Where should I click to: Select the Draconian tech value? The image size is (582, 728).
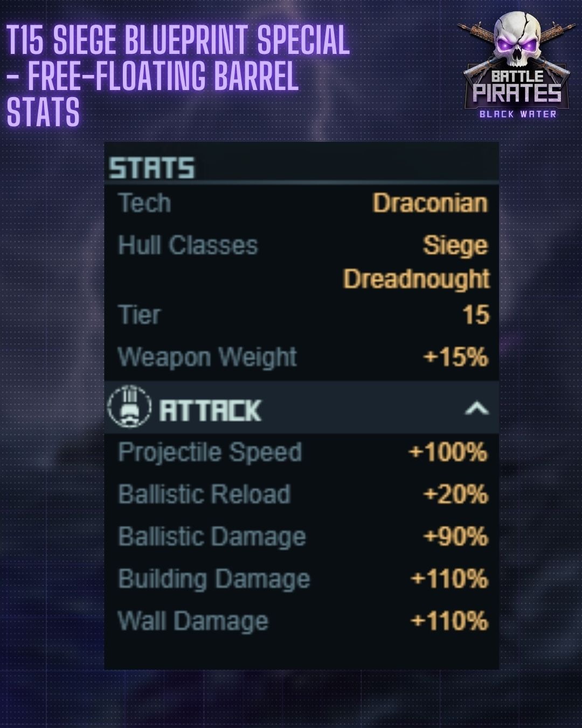(x=430, y=203)
